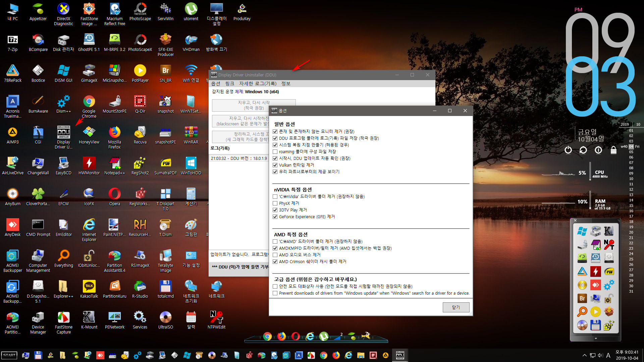This screenshot has height=362, width=644.
Task: Open Everything search desktop icon
Action: pyautogui.click(x=63, y=258)
